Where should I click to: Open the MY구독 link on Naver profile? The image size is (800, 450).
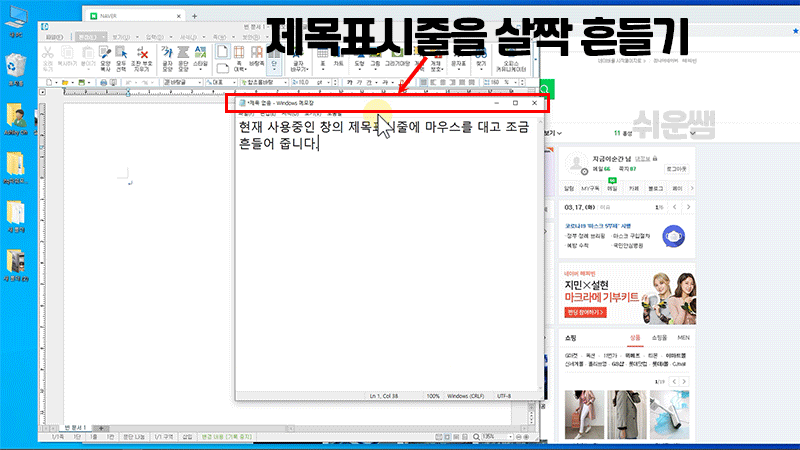[x=590, y=189]
